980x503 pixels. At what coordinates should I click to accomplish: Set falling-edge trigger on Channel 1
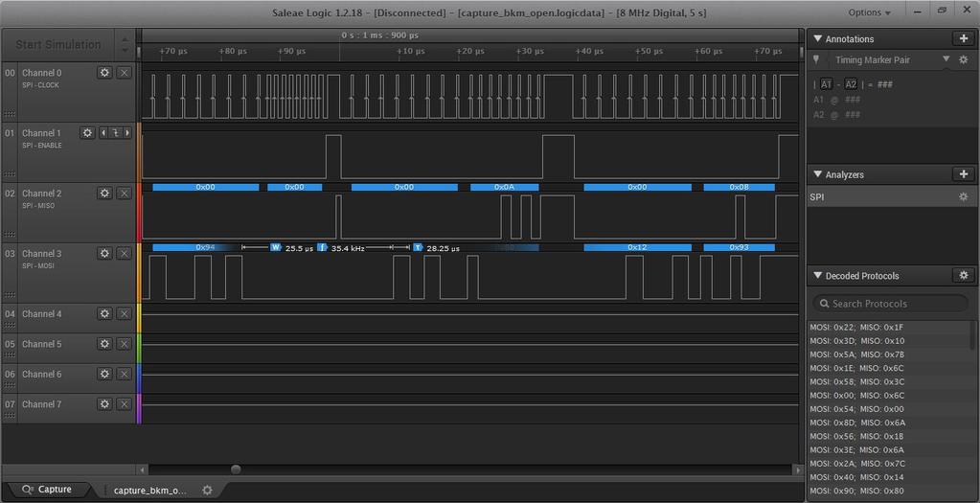pyautogui.click(x=116, y=132)
